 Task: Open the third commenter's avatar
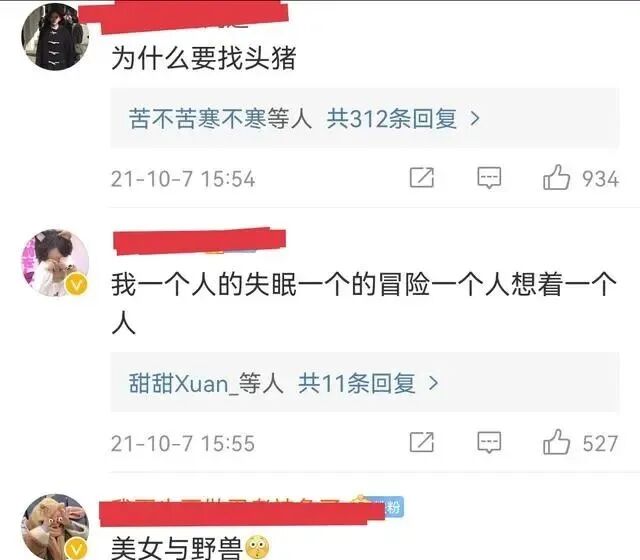click(x=55, y=527)
